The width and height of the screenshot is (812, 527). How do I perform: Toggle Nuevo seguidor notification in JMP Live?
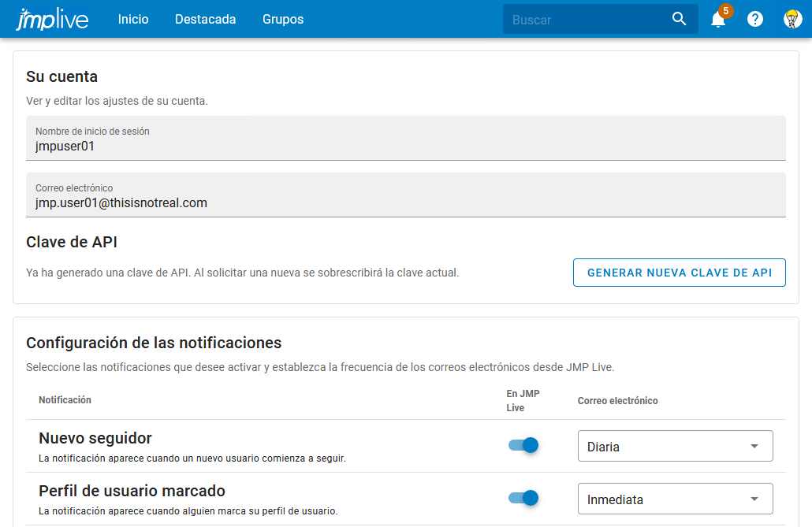(523, 445)
